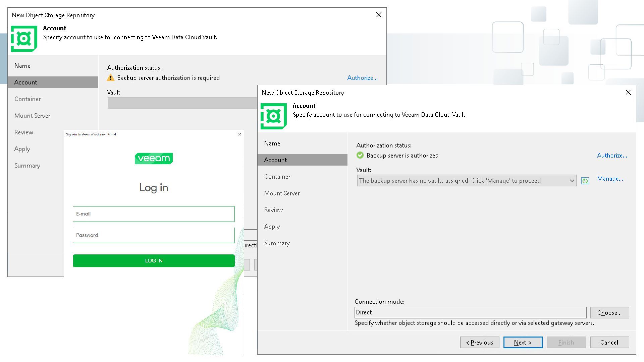This screenshot has width=644, height=362.
Task: Click the Veeam logo in login window
Action: 154,158
